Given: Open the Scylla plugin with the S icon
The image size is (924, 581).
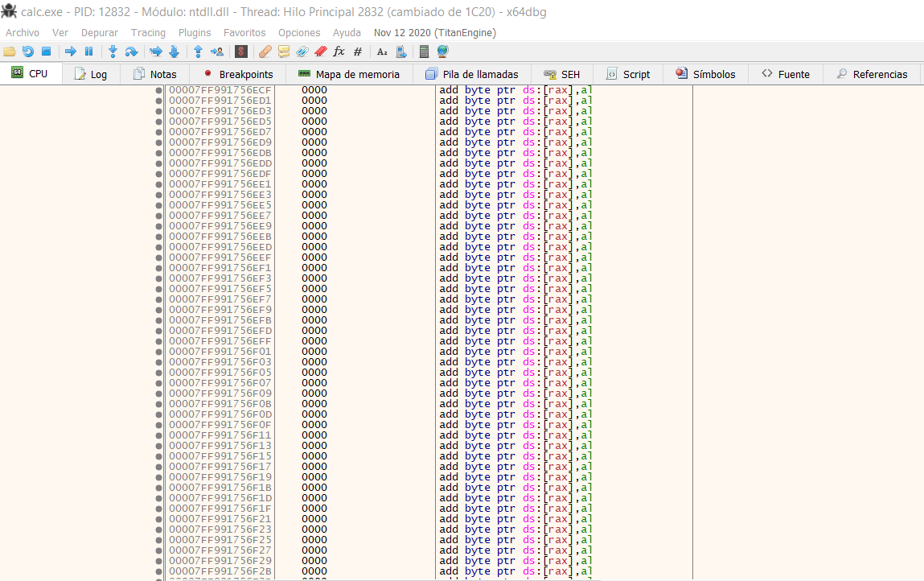Looking at the screenshot, I should (241, 51).
